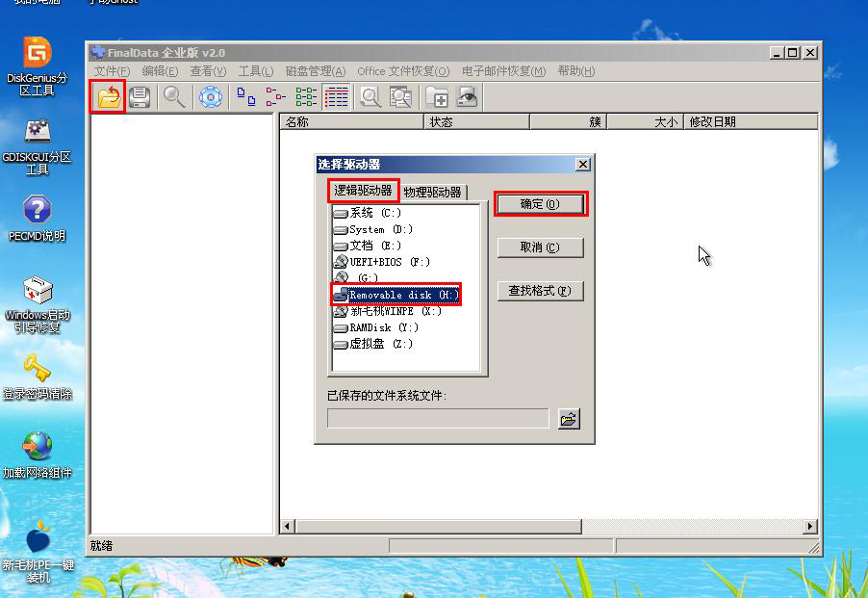
Task: Switch to list view (green) in toolbar
Action: pyautogui.click(x=306, y=97)
